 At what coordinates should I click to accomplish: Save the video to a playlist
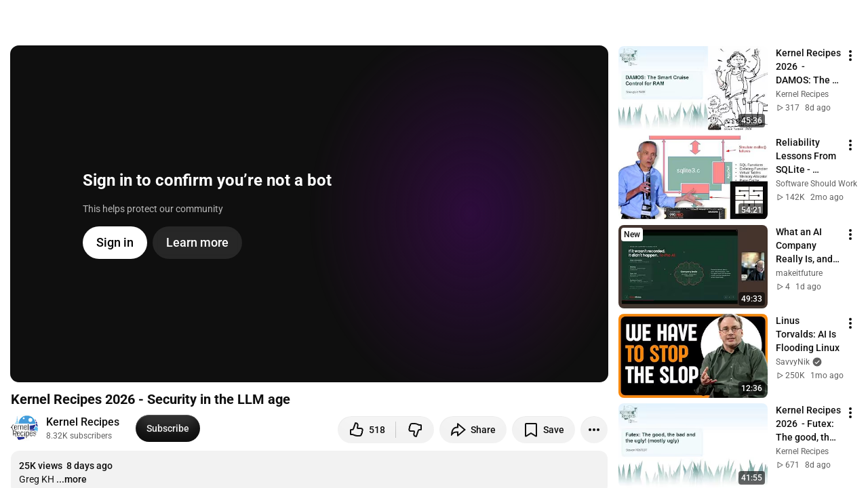point(543,430)
